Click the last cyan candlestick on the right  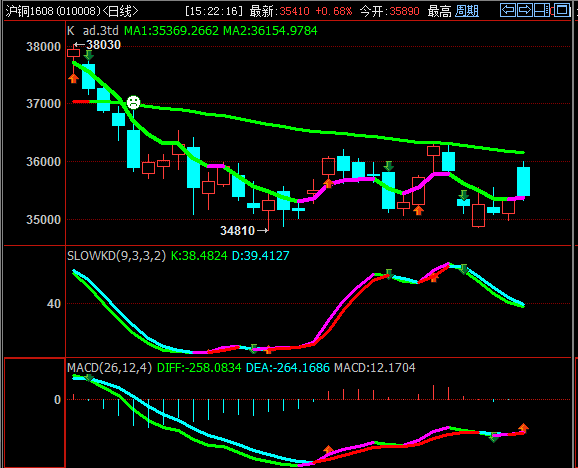click(523, 181)
